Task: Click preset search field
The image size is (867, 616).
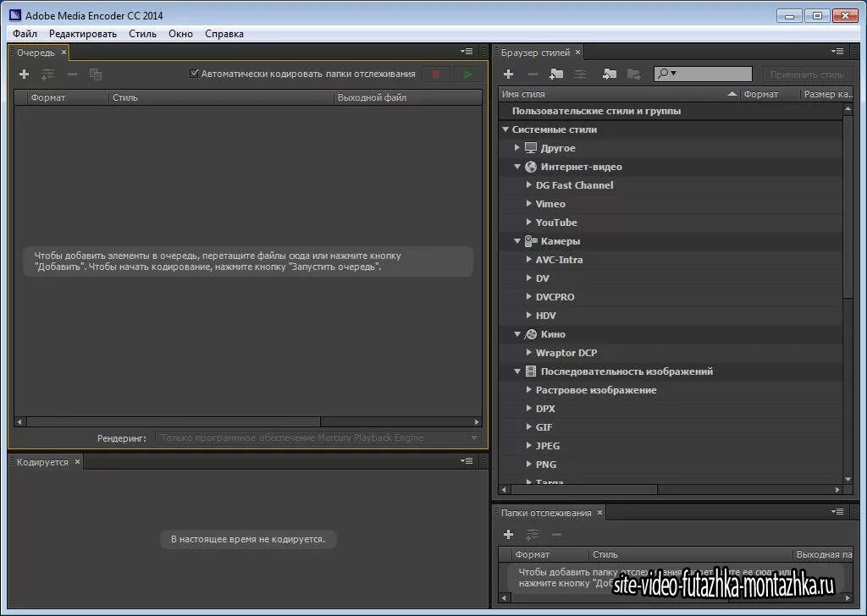Action: [703, 74]
